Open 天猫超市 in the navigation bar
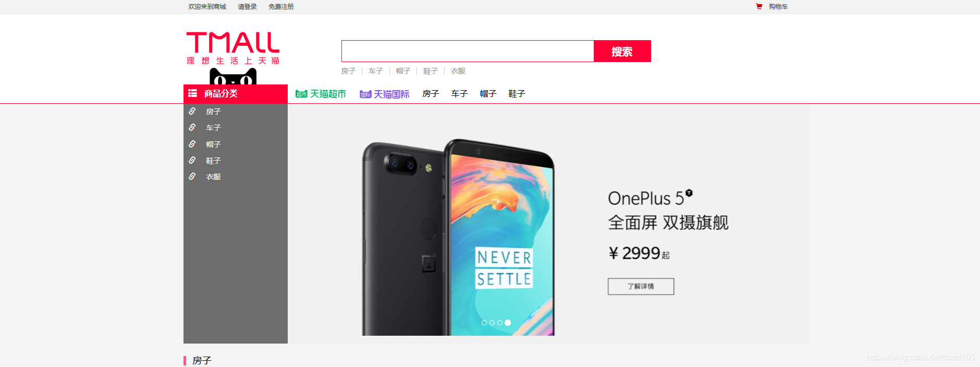 pos(321,94)
